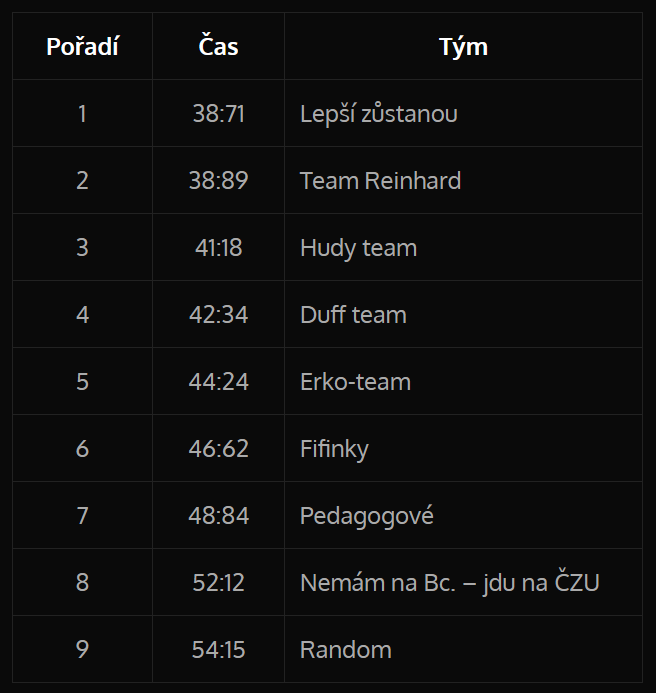
Task: Click the Duff team cell
Action: pos(353,315)
